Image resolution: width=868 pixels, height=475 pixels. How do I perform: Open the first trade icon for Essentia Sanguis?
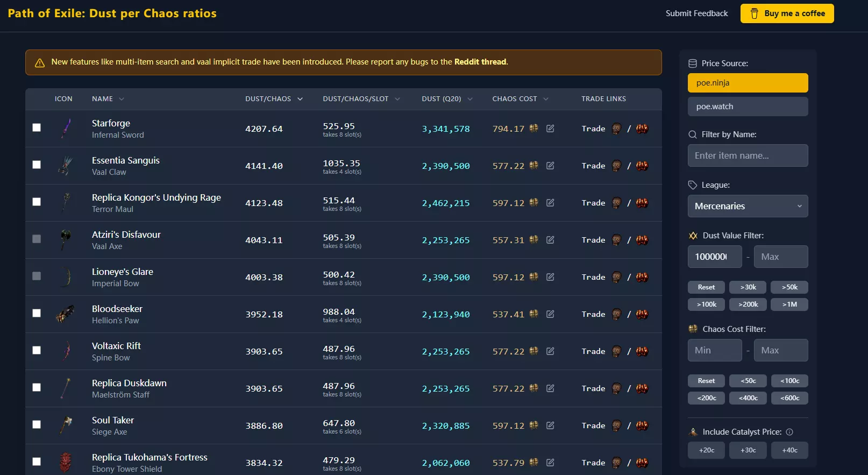616,166
